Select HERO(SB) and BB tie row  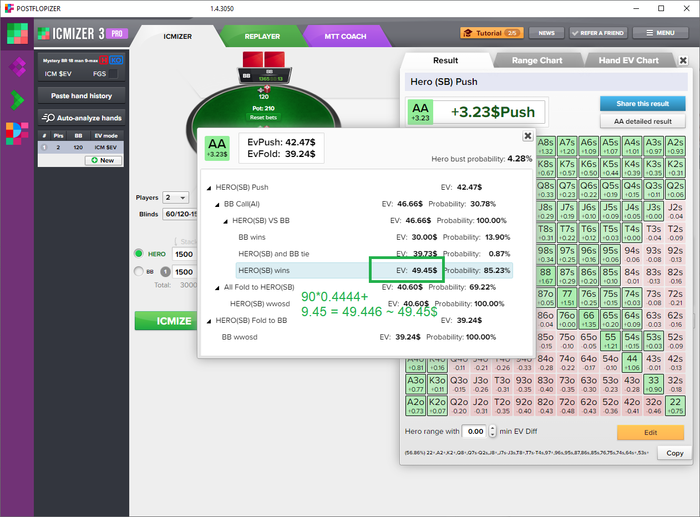click(374, 254)
